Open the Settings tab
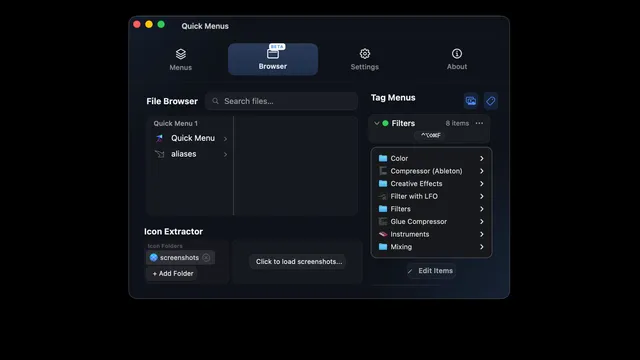640x360 pixels. (364, 60)
